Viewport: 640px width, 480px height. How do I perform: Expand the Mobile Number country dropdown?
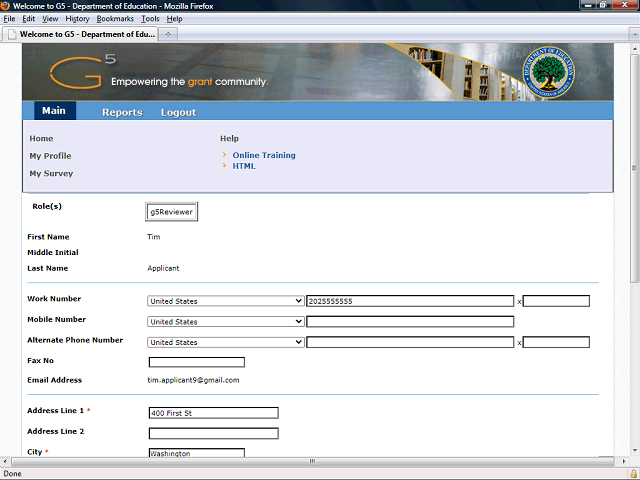click(x=225, y=322)
